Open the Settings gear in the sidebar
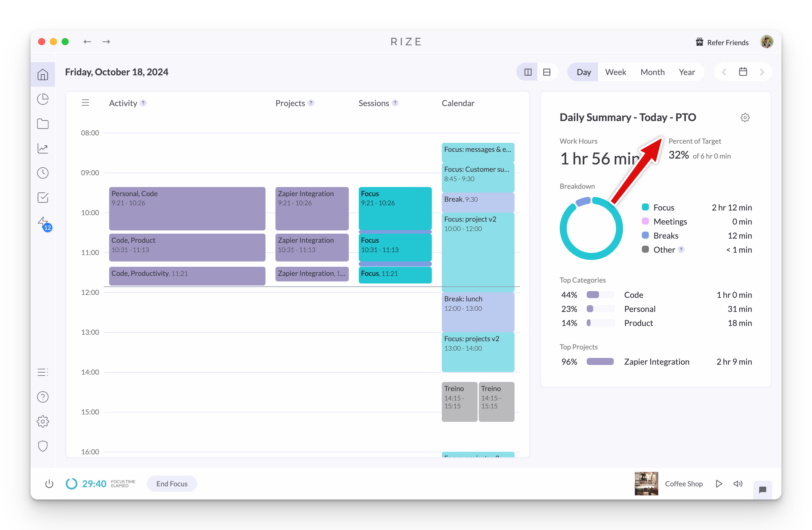This screenshot has width=812, height=530. pyautogui.click(x=43, y=422)
